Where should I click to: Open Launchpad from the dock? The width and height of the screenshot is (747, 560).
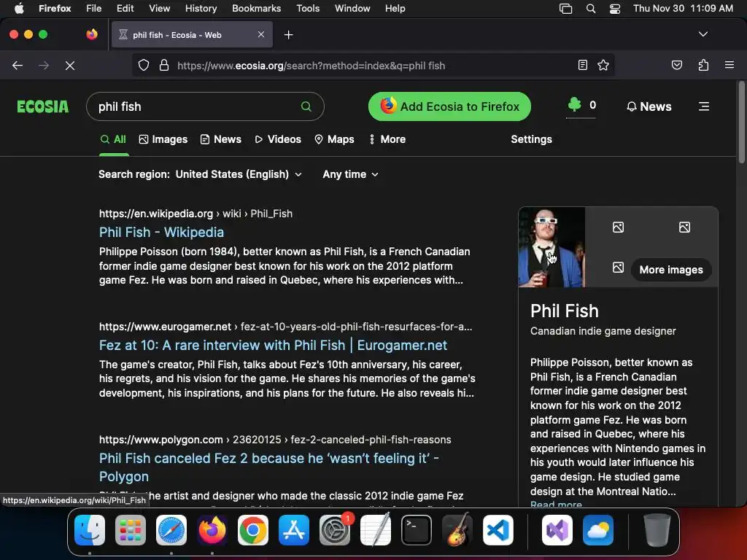click(x=131, y=530)
